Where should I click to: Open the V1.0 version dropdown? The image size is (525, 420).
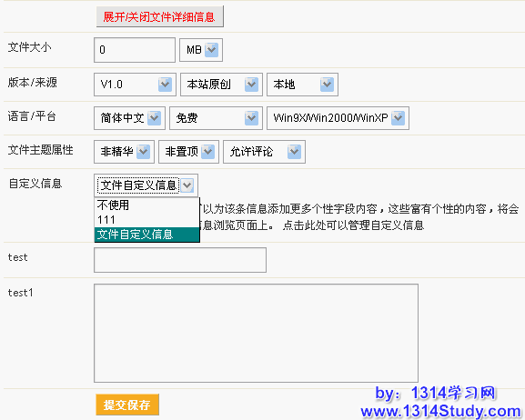[165, 85]
